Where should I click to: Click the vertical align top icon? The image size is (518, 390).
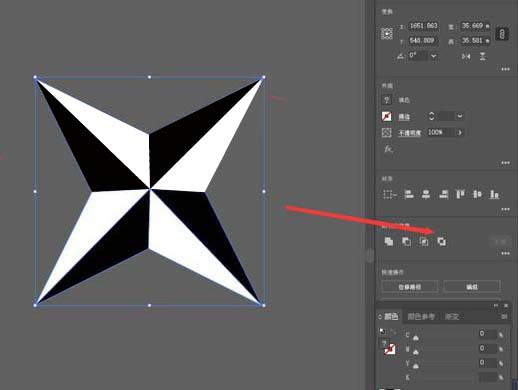tap(460, 194)
